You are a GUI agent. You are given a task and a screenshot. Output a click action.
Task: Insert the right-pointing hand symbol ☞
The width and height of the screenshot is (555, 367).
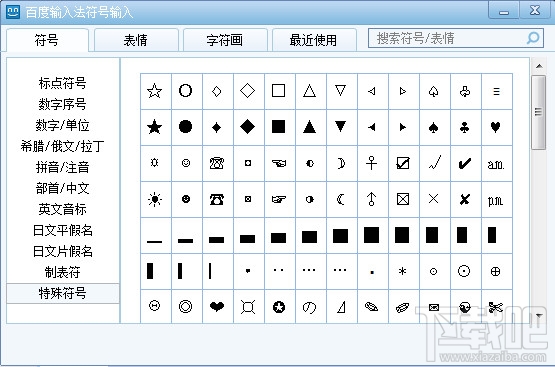coord(279,199)
